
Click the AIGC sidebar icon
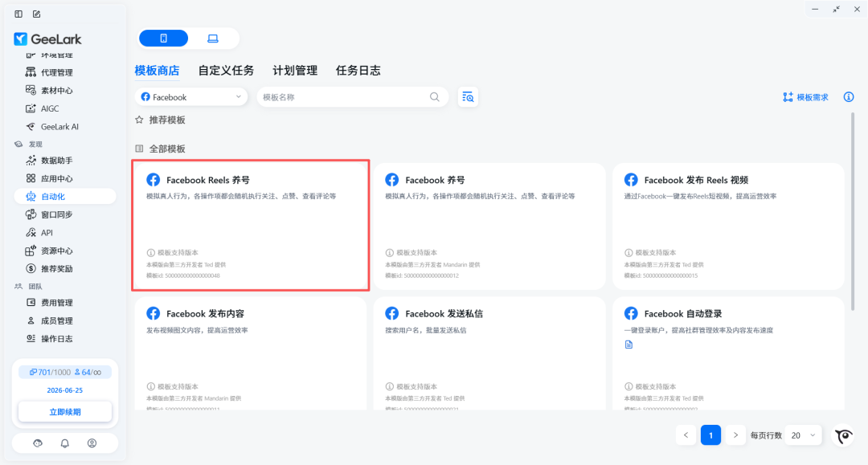pyautogui.click(x=31, y=108)
